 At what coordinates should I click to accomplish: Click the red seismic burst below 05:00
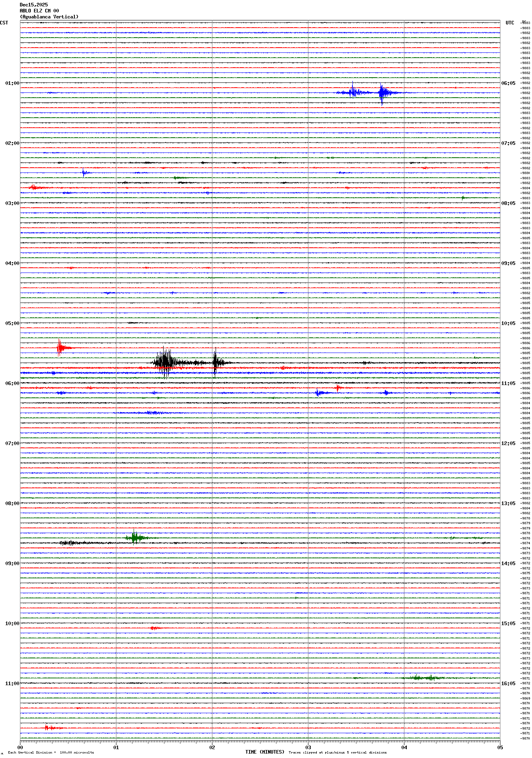(60, 347)
